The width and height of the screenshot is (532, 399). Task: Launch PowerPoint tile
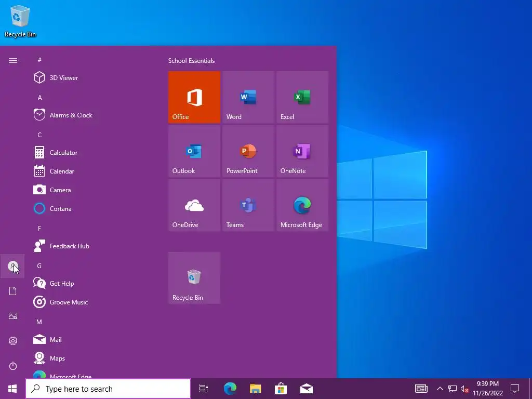(248, 151)
